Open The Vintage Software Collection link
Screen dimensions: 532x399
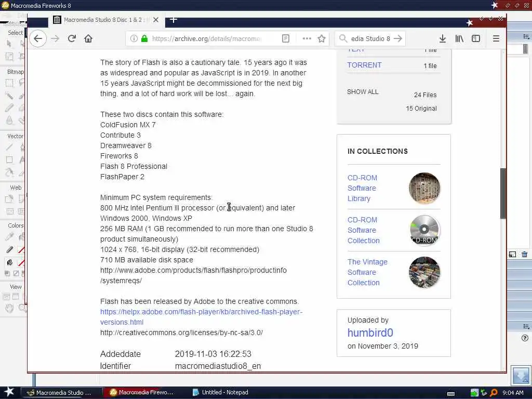(x=367, y=272)
